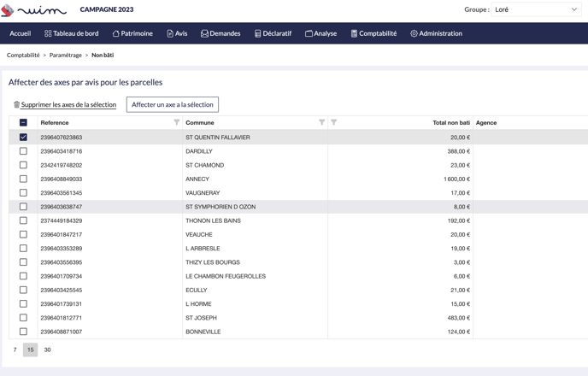Viewport: 588px width, 376px height.
Task: Click the Wim logo icon
Action: (8, 10)
